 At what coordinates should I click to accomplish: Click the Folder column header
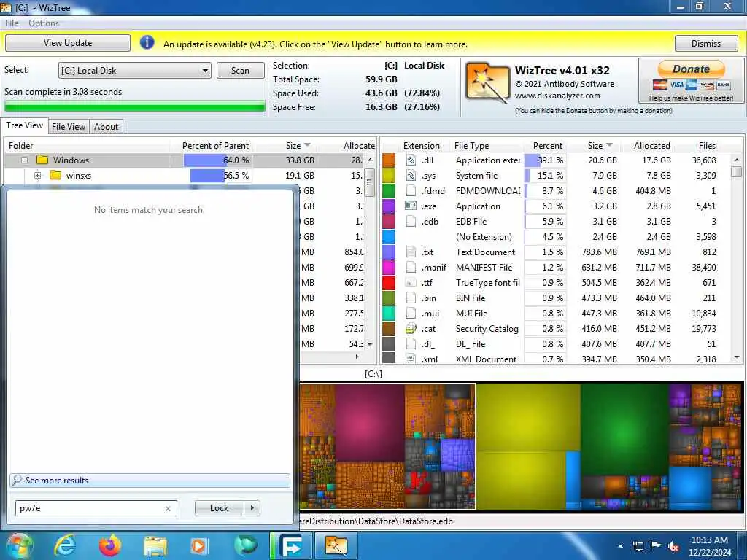(88, 145)
